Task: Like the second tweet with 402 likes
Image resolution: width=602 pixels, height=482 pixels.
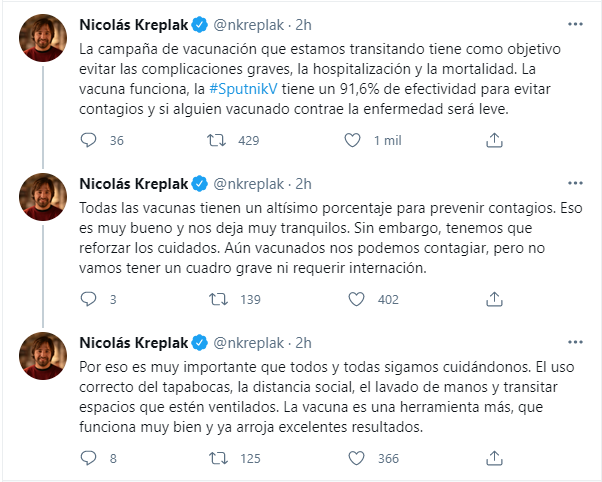Action: (356, 299)
